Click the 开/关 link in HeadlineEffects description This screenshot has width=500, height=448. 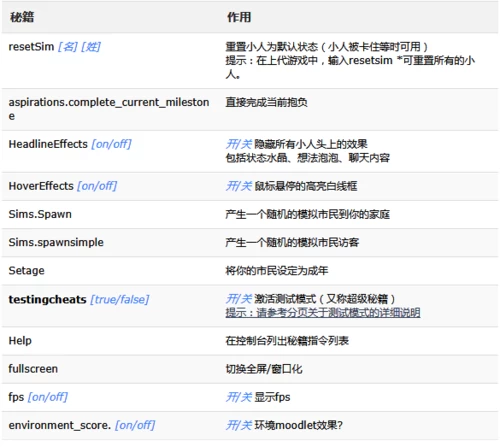pyautogui.click(x=239, y=144)
